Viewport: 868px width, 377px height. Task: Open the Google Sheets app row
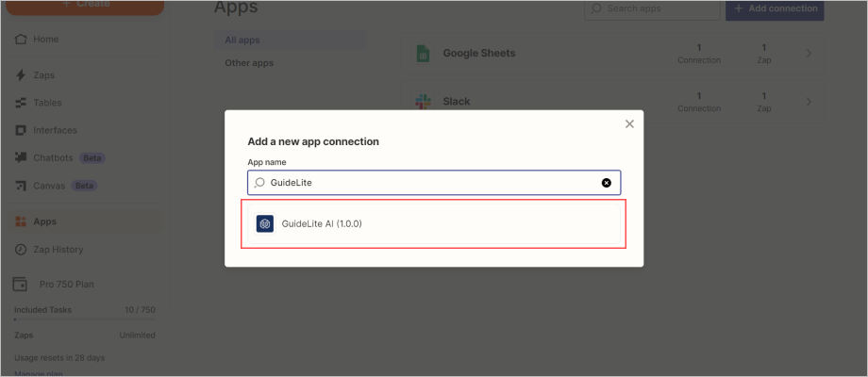pos(612,54)
